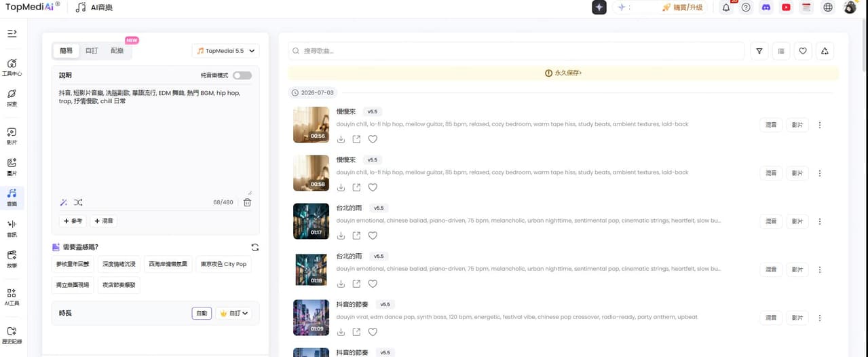Open 工具中心 in the left sidebar
868x357 pixels.
tap(12, 67)
